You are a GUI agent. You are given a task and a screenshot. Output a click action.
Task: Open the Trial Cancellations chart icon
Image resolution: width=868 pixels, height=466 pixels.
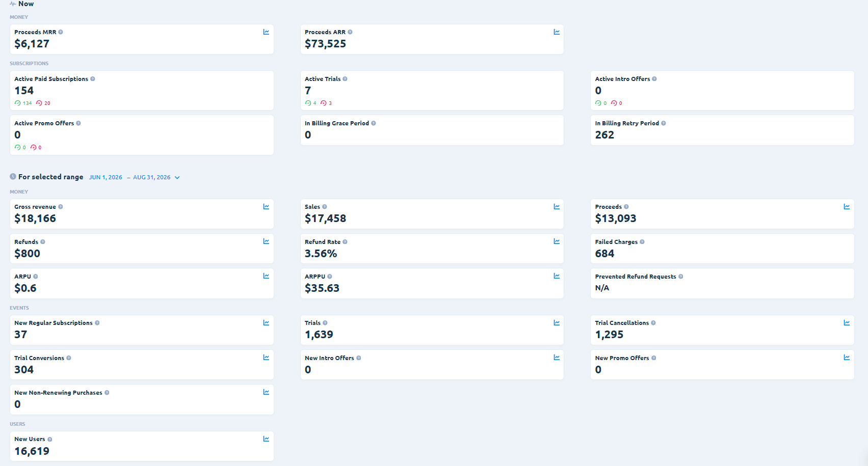pyautogui.click(x=847, y=323)
